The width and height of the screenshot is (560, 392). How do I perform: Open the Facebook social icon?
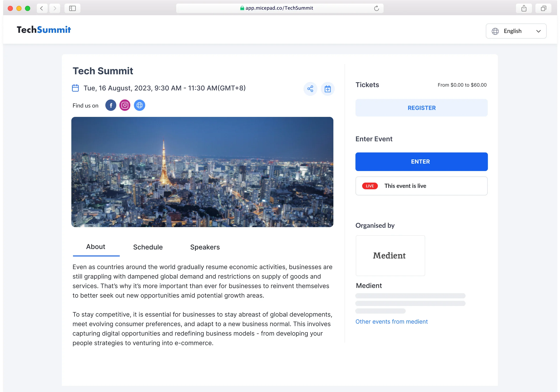click(x=111, y=105)
